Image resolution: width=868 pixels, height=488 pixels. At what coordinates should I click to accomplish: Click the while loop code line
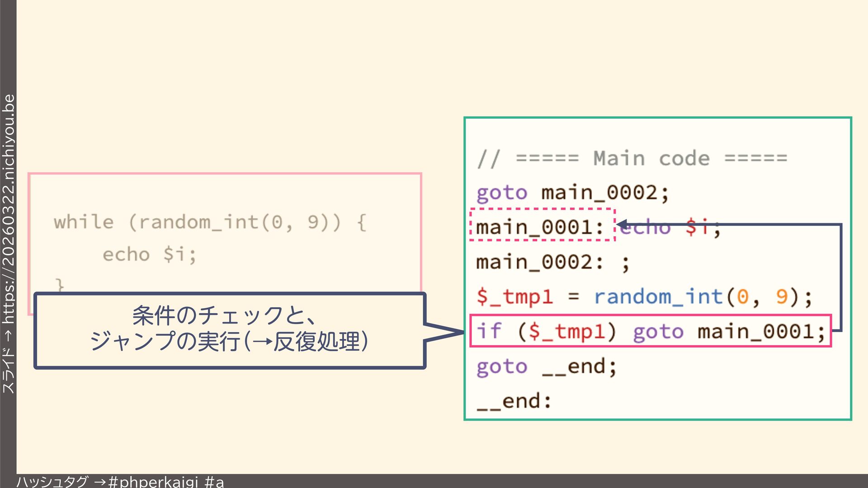[x=210, y=222]
